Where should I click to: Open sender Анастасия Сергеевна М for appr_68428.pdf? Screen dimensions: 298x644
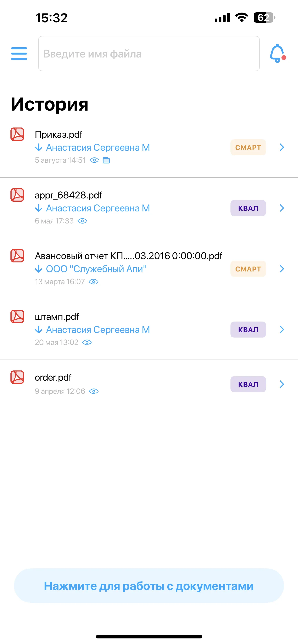[98, 208]
